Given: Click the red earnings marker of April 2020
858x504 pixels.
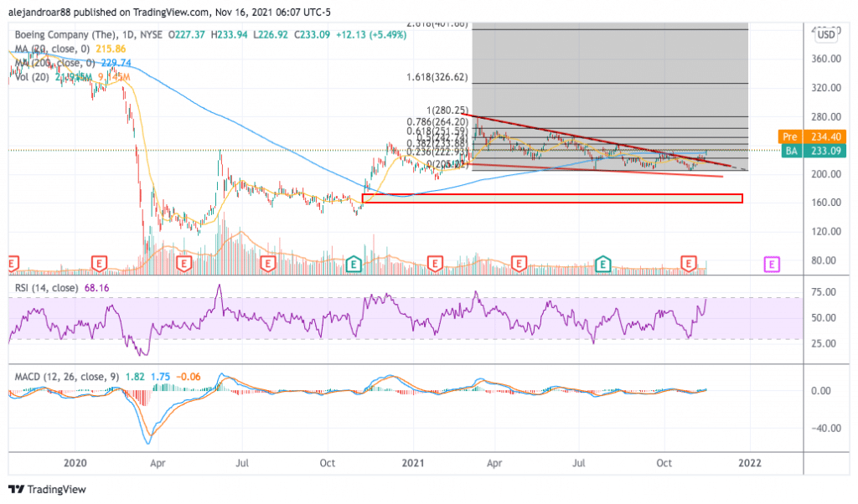Looking at the screenshot, I should pos(183,265).
